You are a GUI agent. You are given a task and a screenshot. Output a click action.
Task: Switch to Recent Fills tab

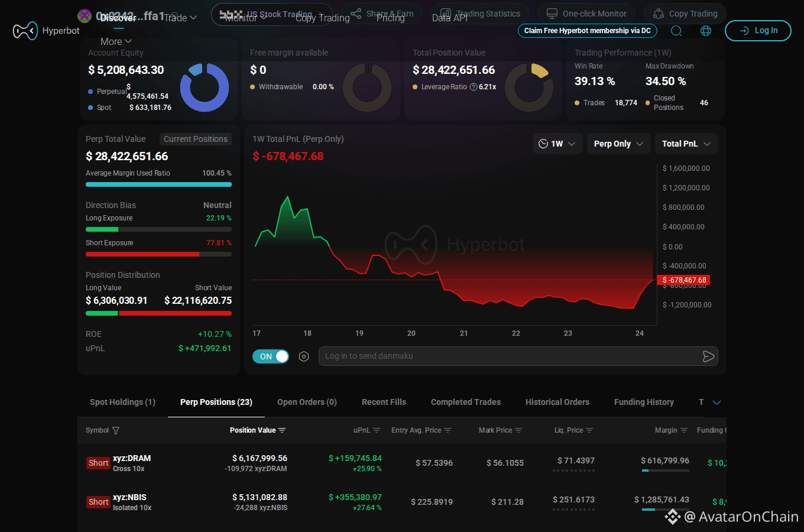384,402
